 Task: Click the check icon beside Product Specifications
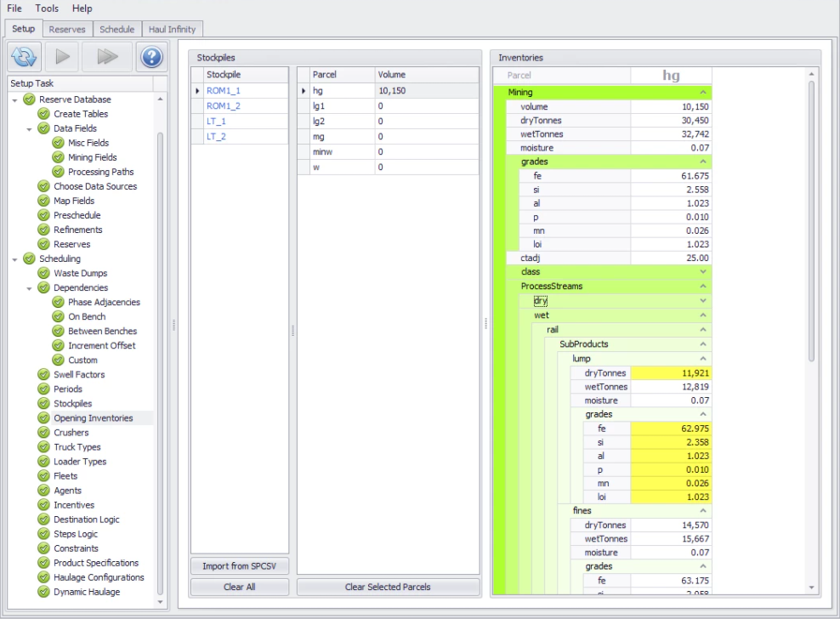coord(44,563)
